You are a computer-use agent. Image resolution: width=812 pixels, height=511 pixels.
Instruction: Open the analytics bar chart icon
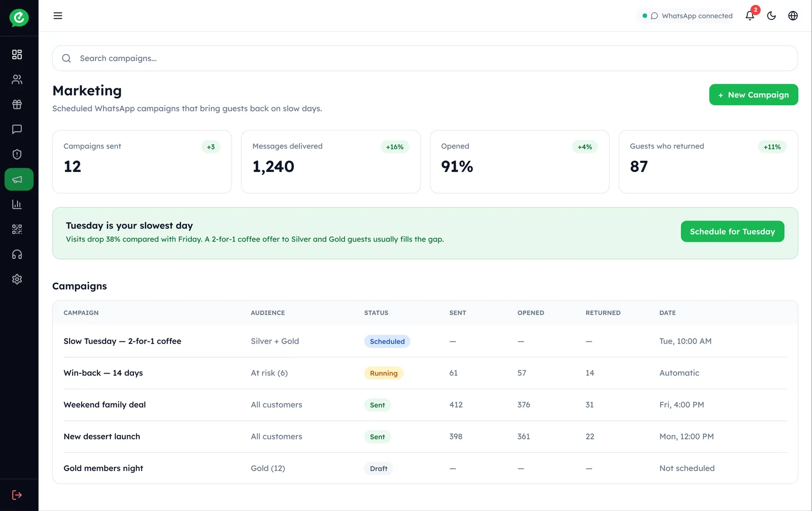(17, 204)
